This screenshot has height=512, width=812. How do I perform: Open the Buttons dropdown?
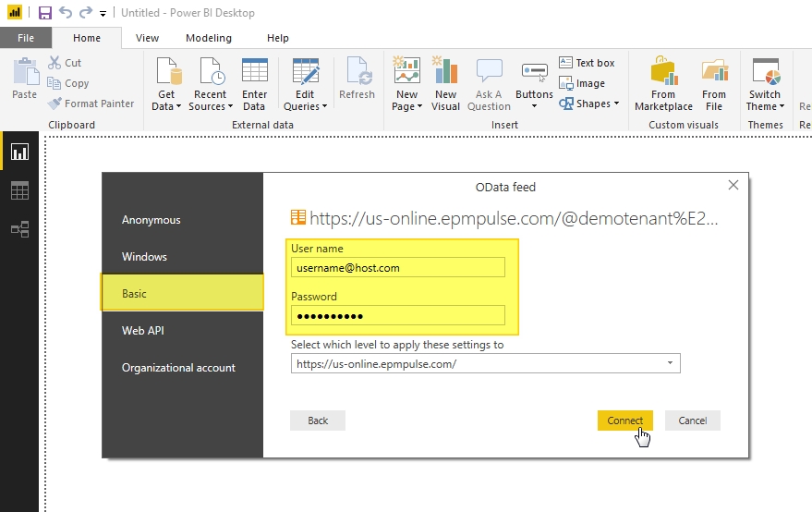point(535,84)
